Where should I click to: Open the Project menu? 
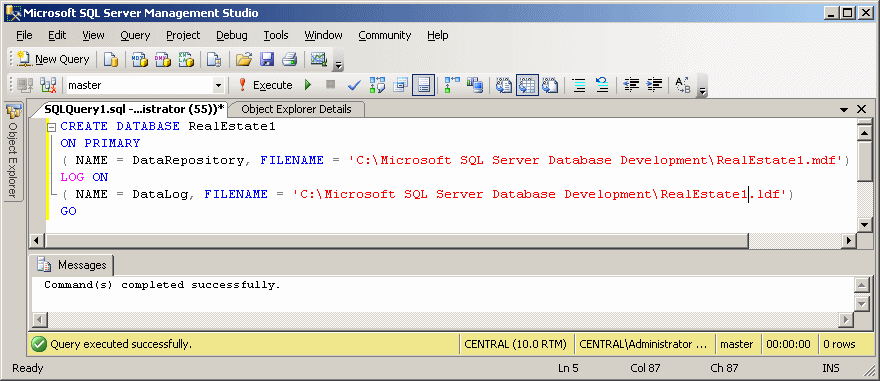(183, 35)
